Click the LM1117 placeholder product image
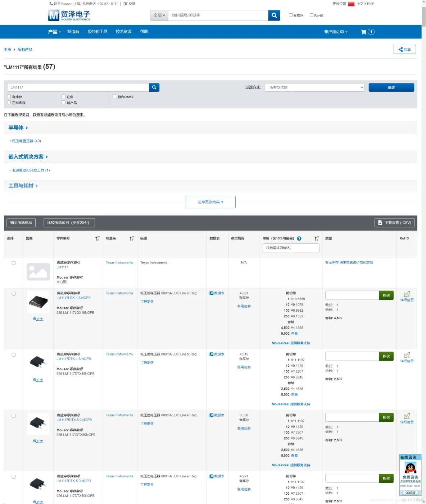 point(38,272)
